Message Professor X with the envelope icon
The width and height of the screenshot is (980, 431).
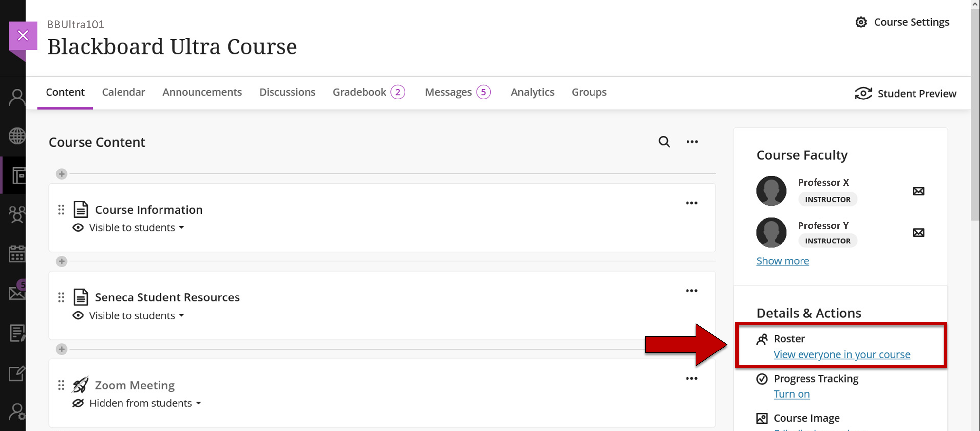click(918, 191)
